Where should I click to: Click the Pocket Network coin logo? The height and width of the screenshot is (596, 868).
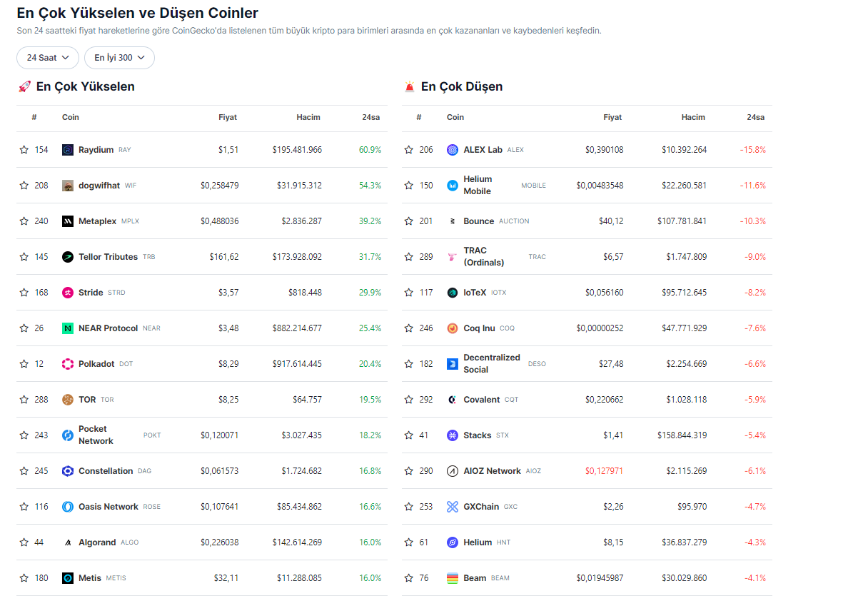[x=68, y=435]
